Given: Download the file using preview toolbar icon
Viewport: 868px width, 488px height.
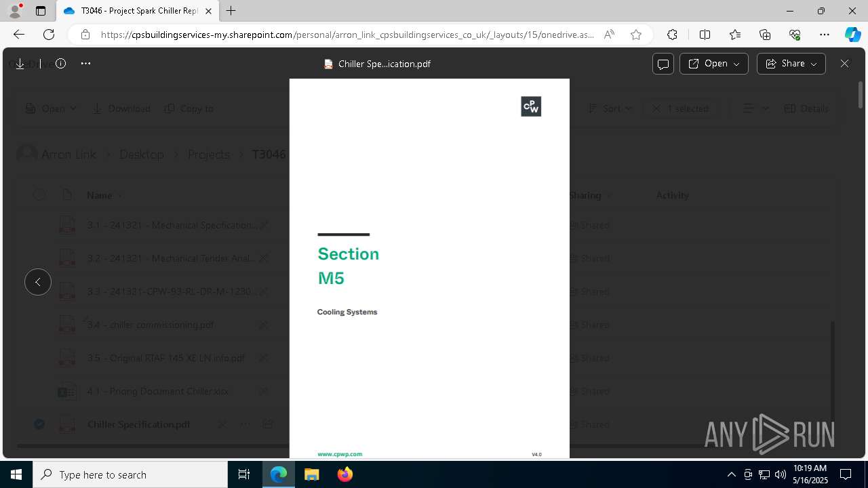Looking at the screenshot, I should pyautogui.click(x=20, y=64).
